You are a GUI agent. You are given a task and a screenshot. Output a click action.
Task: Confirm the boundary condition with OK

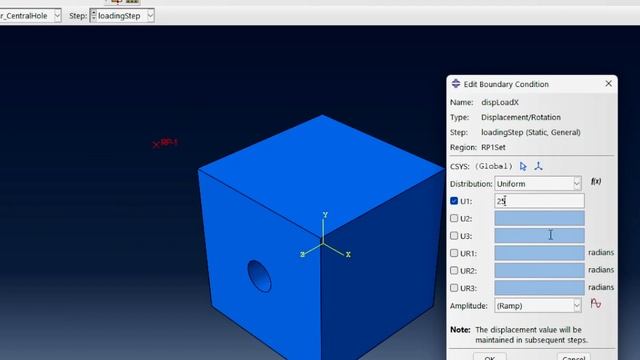pos(490,357)
